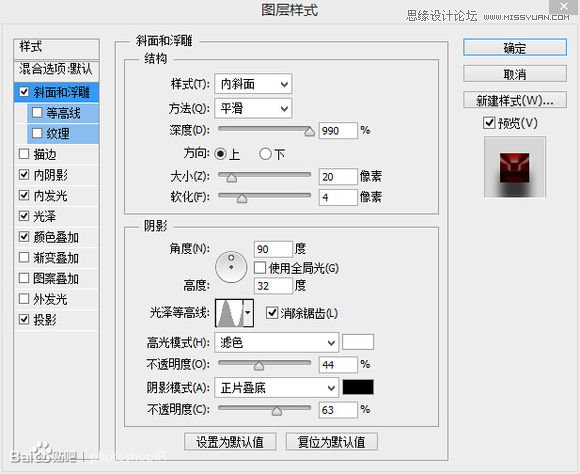Enable the 等高线 checkbox

(37, 112)
